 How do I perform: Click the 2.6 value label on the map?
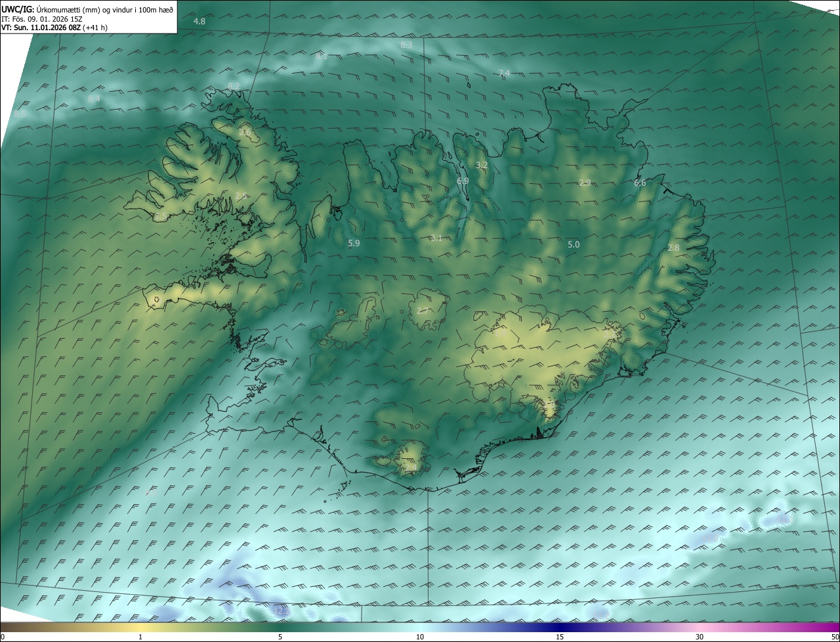point(245,133)
